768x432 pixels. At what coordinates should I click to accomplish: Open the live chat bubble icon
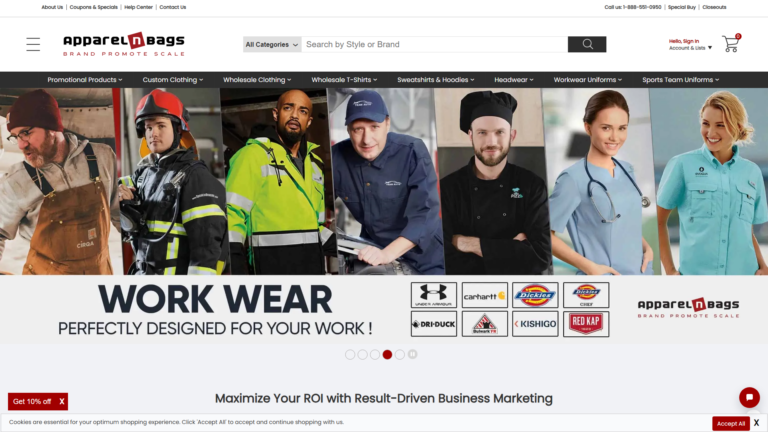click(x=749, y=398)
